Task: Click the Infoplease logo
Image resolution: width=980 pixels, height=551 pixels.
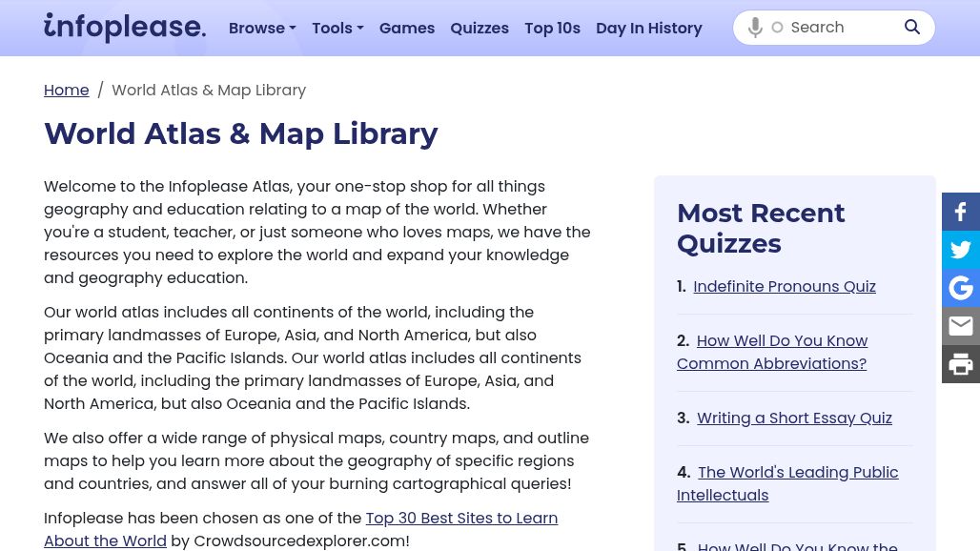Action: click(x=124, y=28)
